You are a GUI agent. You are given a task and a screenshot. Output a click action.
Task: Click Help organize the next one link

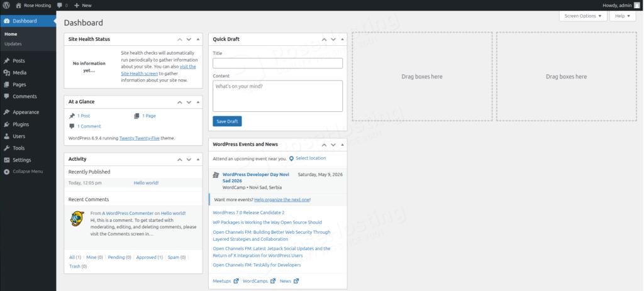pyautogui.click(x=282, y=199)
